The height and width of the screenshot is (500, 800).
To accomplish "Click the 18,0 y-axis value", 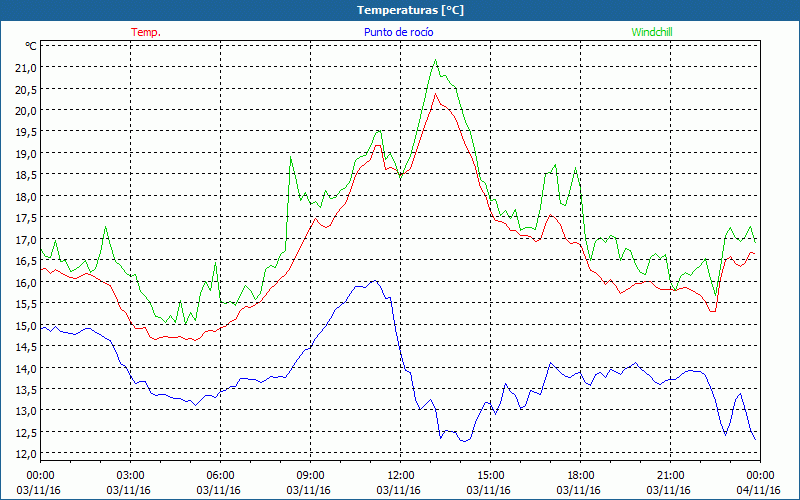I will click(x=27, y=196).
